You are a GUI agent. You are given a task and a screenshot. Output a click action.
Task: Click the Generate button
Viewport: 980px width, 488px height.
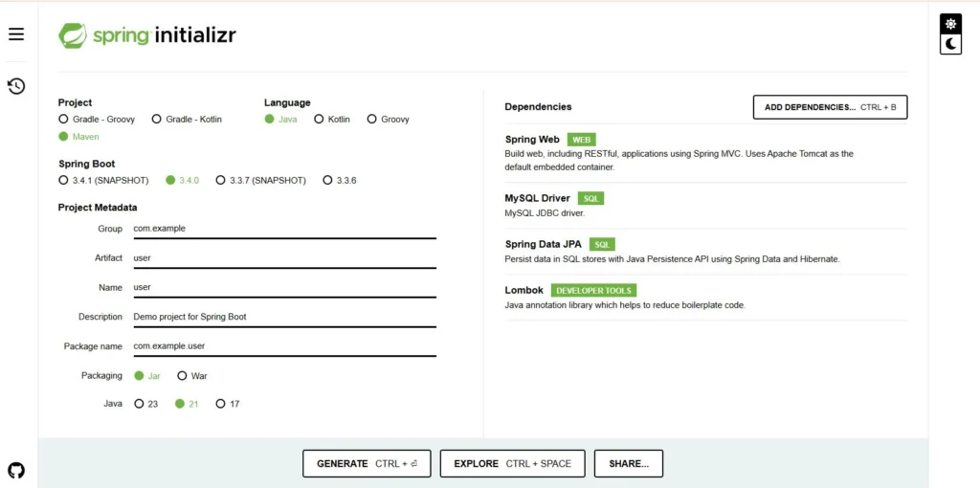[x=367, y=464]
